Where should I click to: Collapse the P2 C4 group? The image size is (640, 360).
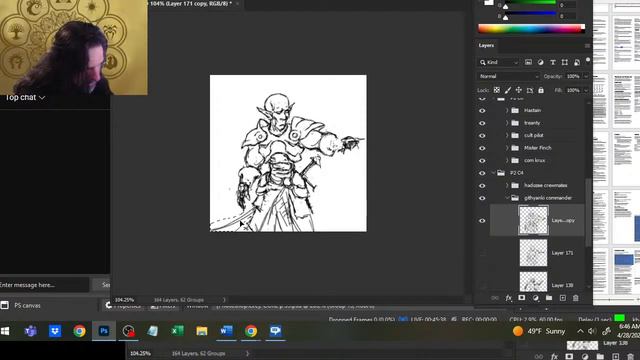pyautogui.click(x=493, y=173)
